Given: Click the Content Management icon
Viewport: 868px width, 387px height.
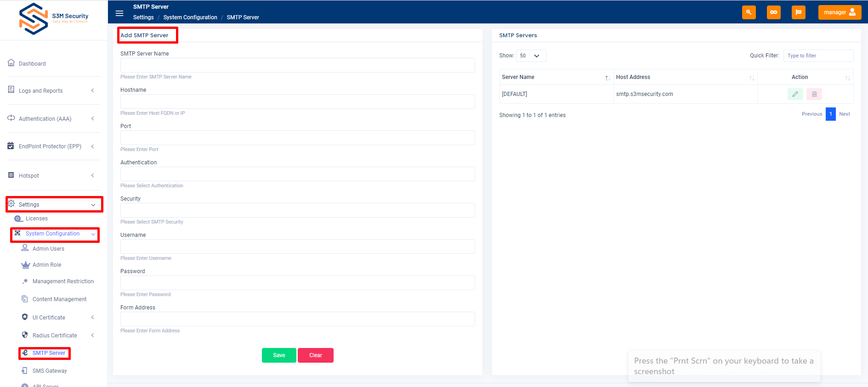Looking at the screenshot, I should coord(25,299).
